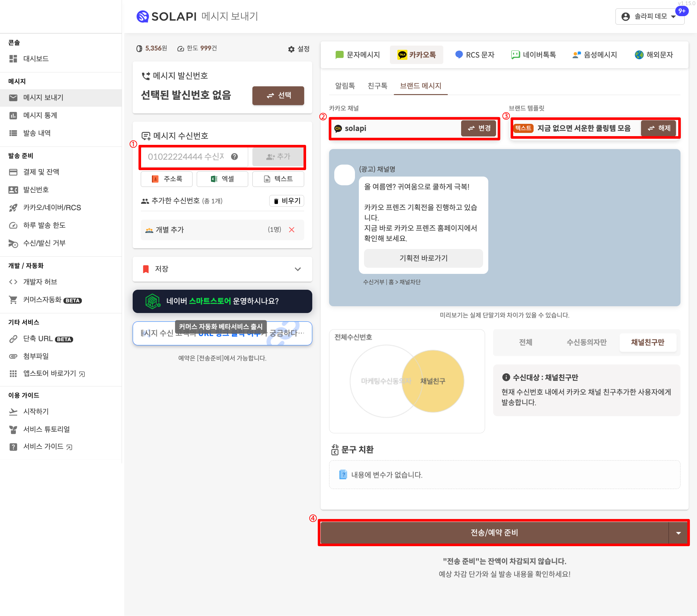This screenshot has width=697, height=616.
Task: Select 수신동의자만 recipient target option
Action: pyautogui.click(x=587, y=342)
